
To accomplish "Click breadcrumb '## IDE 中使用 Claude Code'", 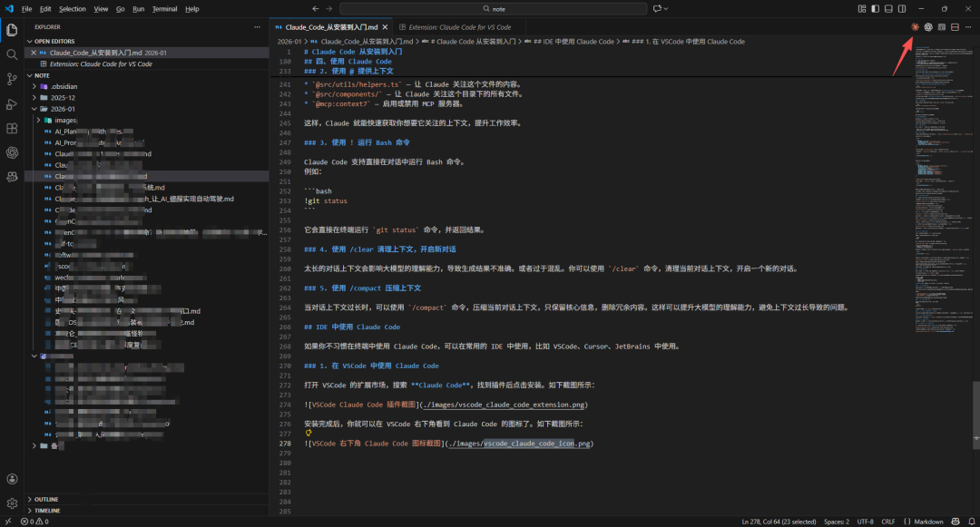I will pyautogui.click(x=574, y=42).
